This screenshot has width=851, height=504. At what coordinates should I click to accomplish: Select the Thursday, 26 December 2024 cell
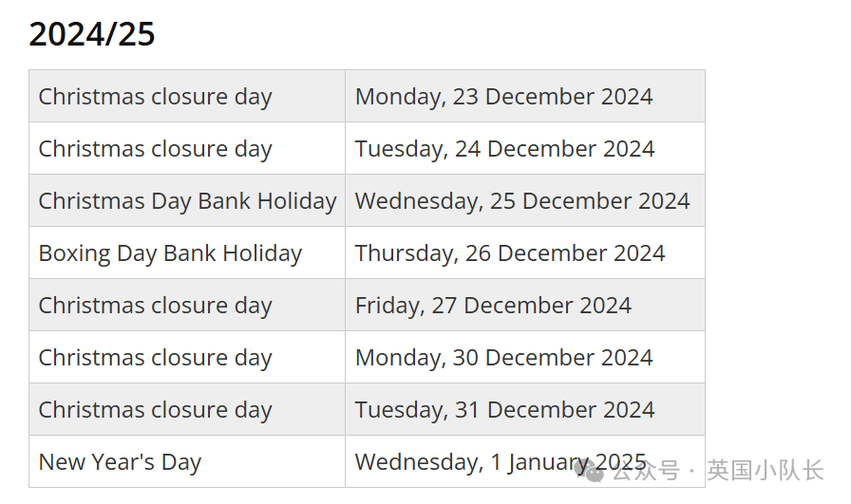[x=525, y=252]
